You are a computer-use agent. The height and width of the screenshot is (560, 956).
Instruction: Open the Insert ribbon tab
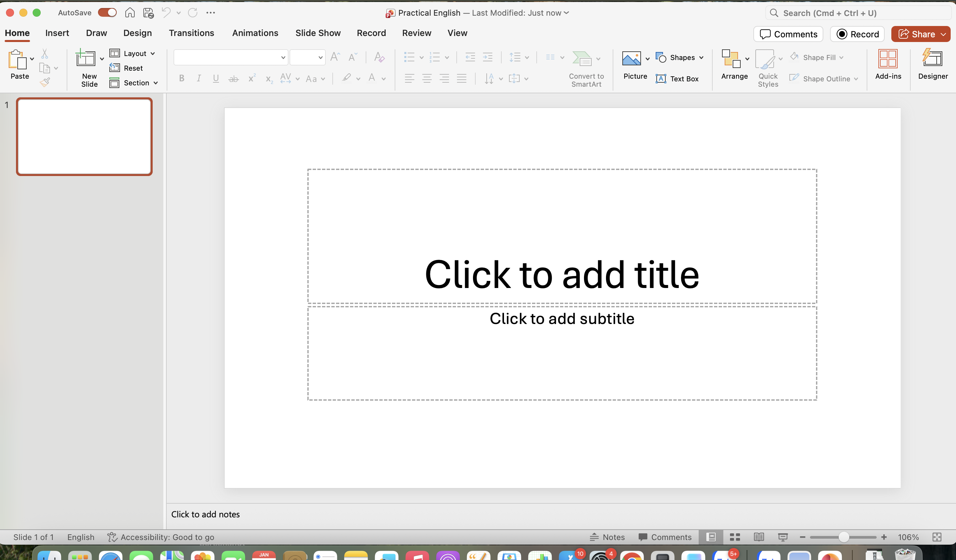[x=57, y=33]
